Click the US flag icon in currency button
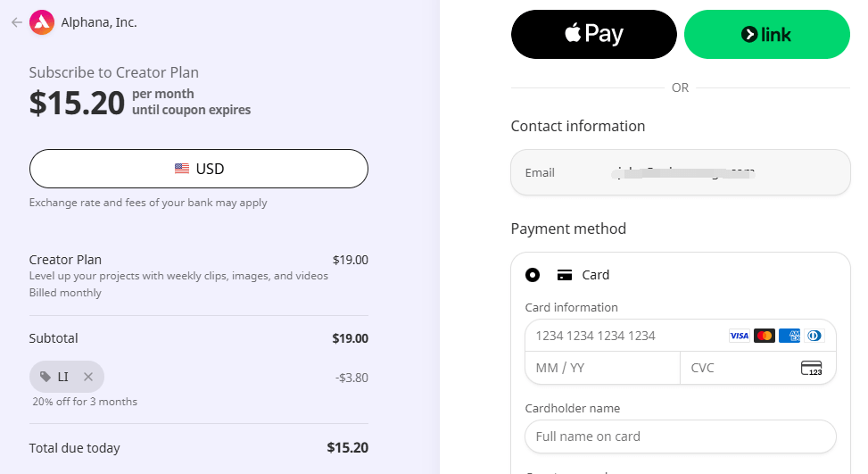 coord(182,169)
